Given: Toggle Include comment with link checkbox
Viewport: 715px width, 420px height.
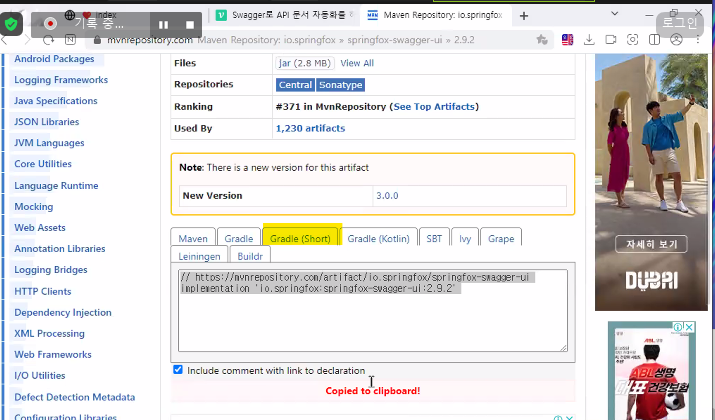Looking at the screenshot, I should (178, 370).
